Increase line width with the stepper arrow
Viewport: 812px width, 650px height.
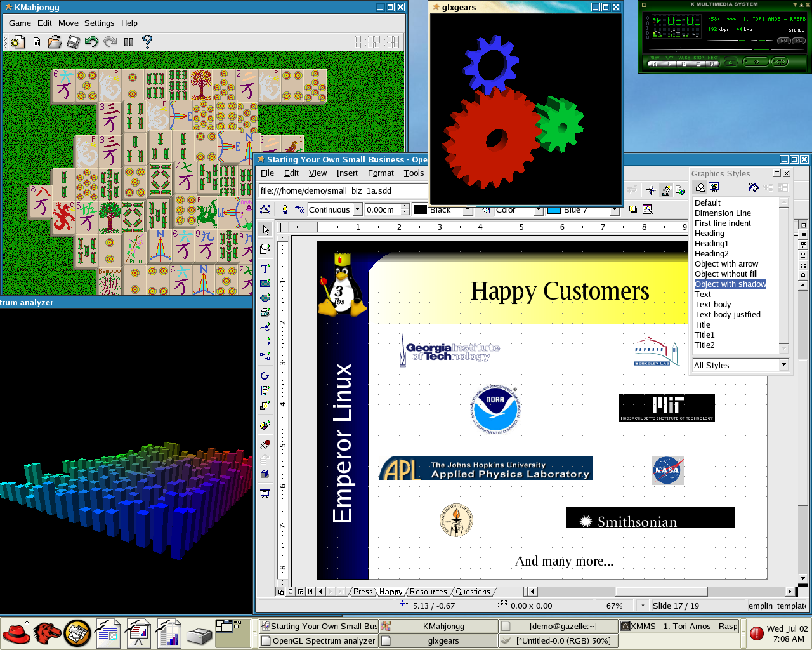(405, 207)
